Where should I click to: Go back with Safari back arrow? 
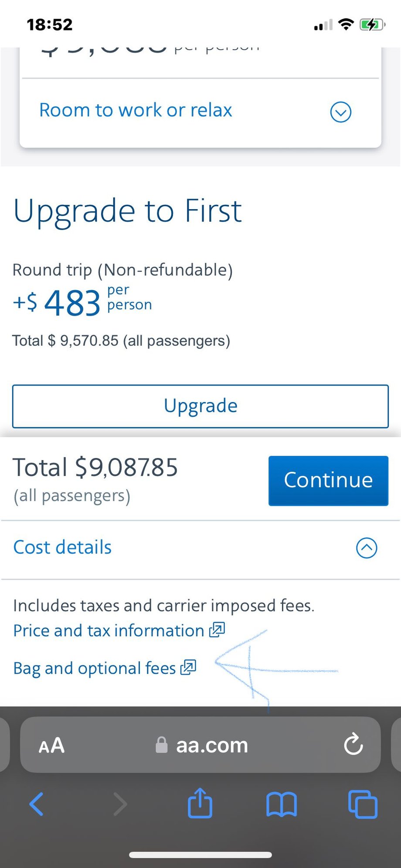37,804
